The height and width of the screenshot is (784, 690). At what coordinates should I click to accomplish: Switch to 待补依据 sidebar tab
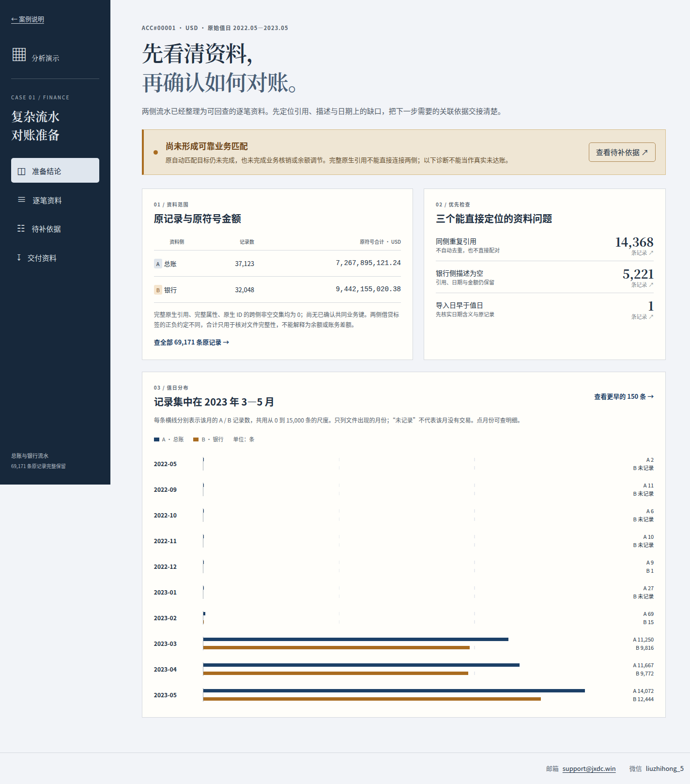[55, 229]
